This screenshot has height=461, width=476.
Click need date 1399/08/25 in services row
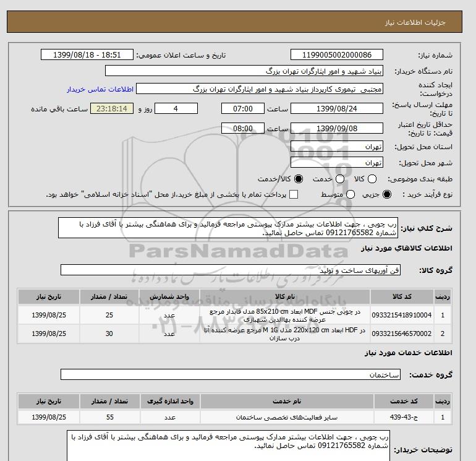point(49,417)
